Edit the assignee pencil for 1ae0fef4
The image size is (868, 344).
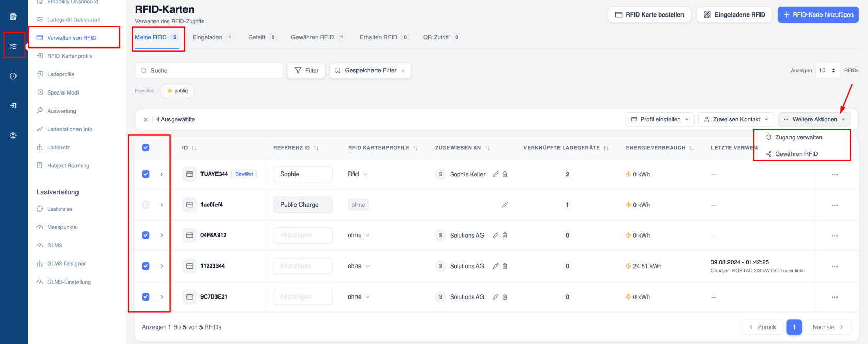coord(505,205)
